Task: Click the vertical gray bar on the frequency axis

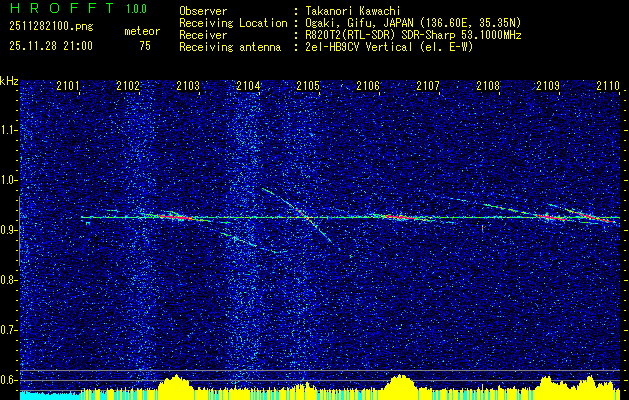Action: [x=19, y=231]
